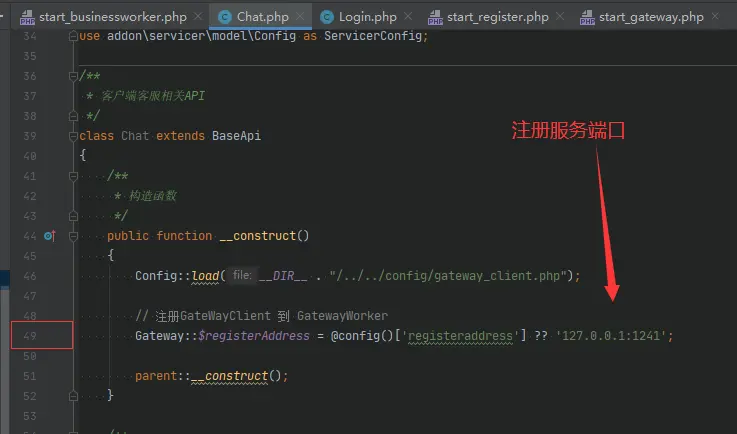Close the Login.php editor tab
Screen dimensions: 737x434
pyautogui.click(x=410, y=17)
